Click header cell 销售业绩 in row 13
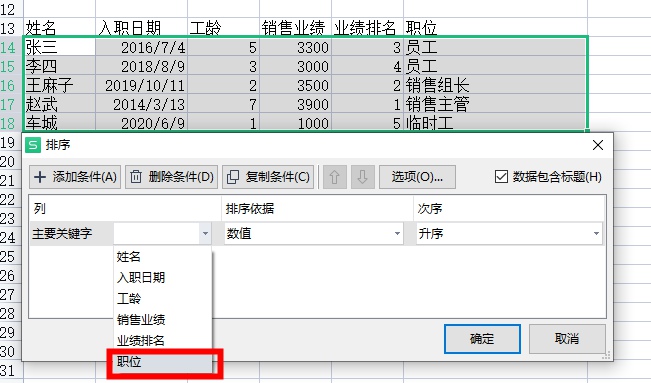 coord(296,27)
